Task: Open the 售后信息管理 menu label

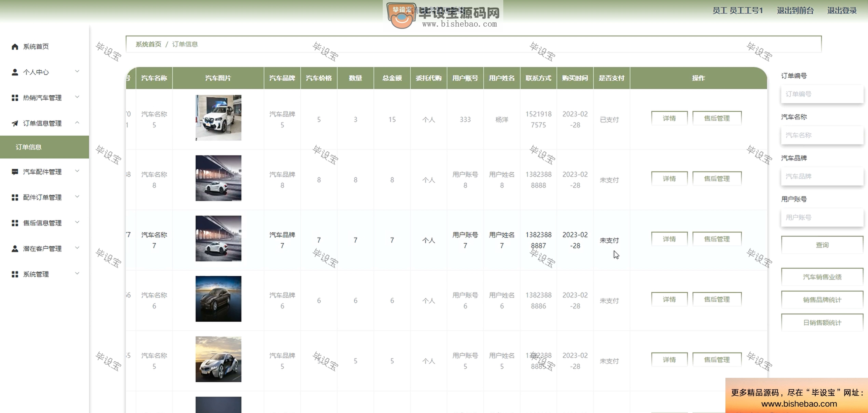Action: [x=42, y=223]
